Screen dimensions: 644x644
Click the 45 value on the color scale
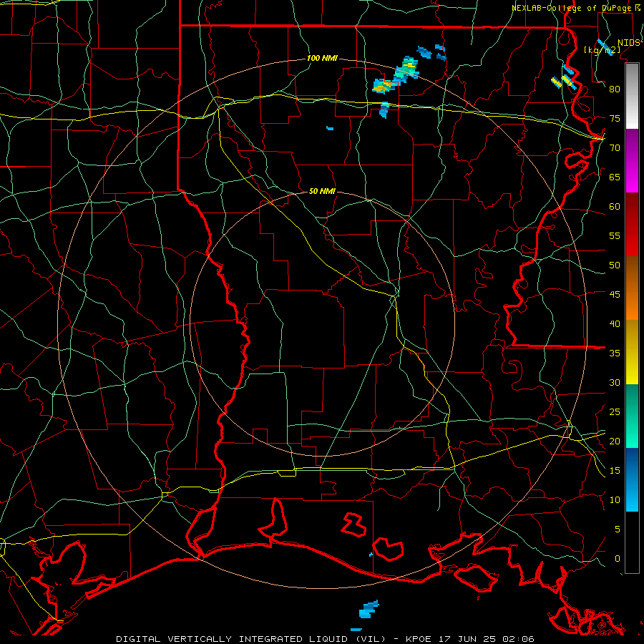[615, 295]
